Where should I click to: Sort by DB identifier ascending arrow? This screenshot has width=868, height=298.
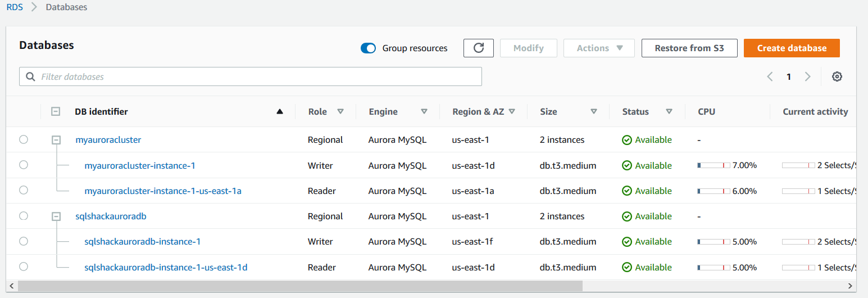(280, 112)
